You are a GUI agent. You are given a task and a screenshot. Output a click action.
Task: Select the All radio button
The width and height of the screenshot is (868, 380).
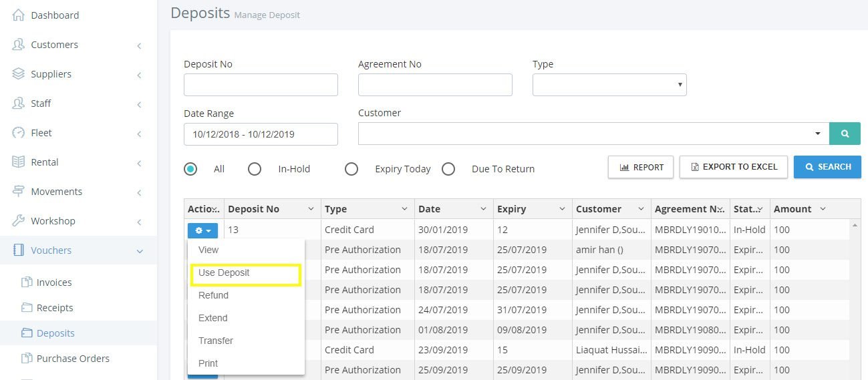click(190, 169)
